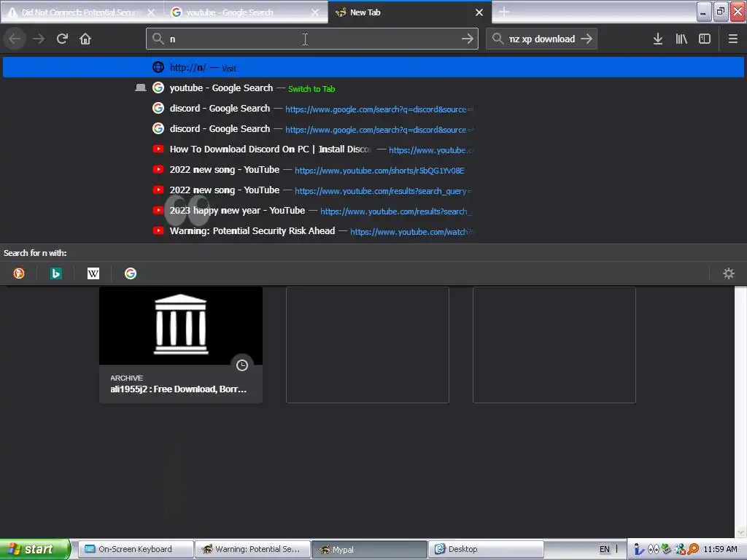This screenshot has height=560, width=747.
Task: Select 2023 happy new year suggestion
Action: (x=373, y=211)
